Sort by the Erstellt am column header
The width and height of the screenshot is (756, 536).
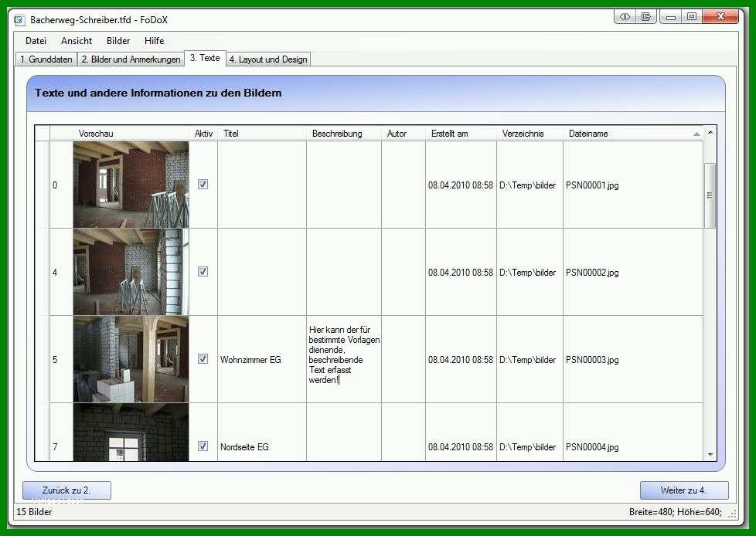click(x=461, y=134)
